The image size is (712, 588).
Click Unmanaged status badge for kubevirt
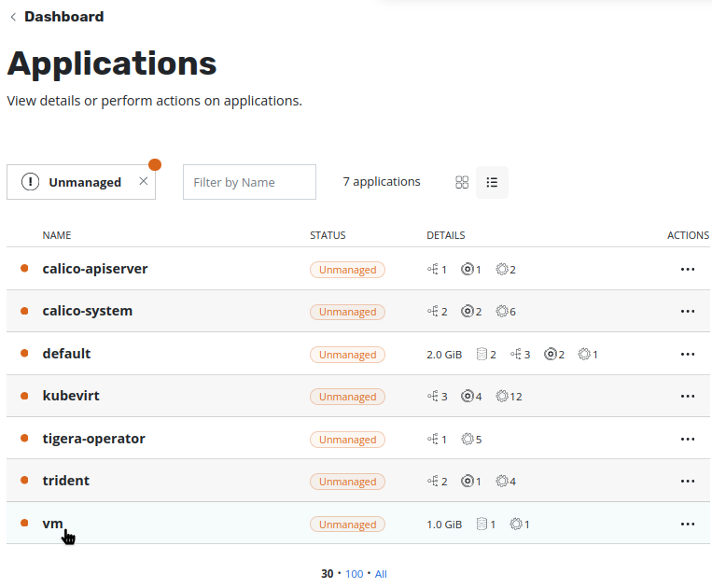(347, 397)
